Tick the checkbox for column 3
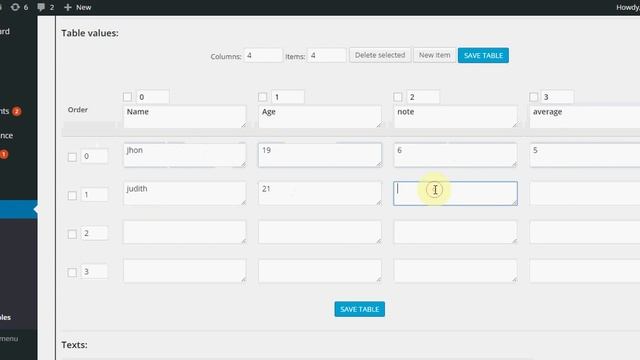 pyautogui.click(x=533, y=97)
